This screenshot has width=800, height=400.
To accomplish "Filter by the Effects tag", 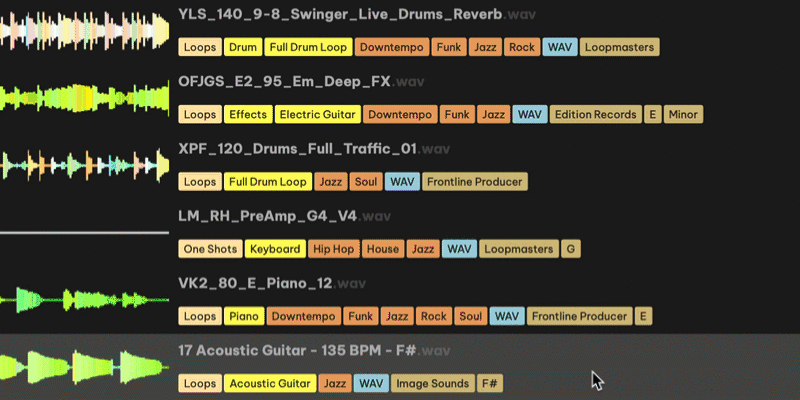I will pos(248,114).
